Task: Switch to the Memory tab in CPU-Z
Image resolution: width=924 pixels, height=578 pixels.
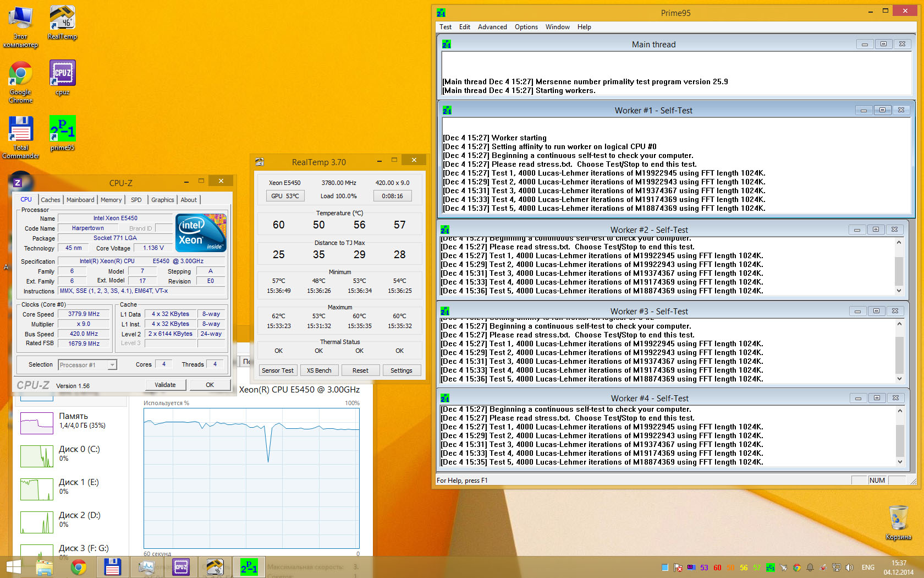Action: 111,200
